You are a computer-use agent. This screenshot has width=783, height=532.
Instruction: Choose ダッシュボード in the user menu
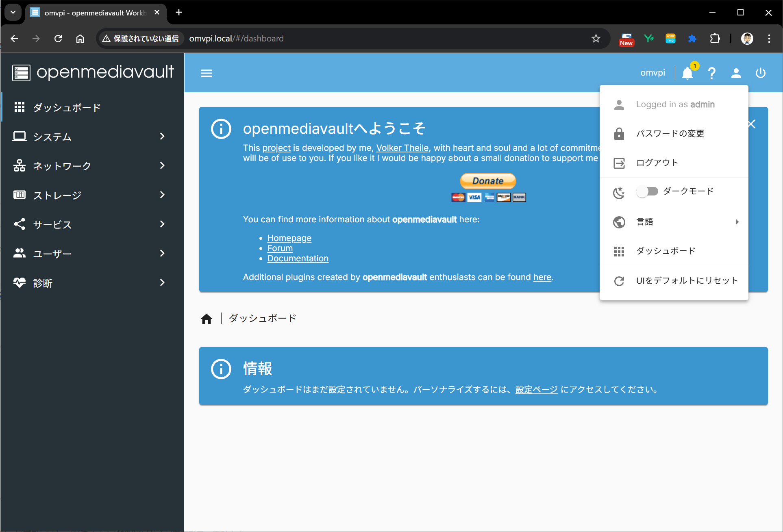tap(674, 251)
